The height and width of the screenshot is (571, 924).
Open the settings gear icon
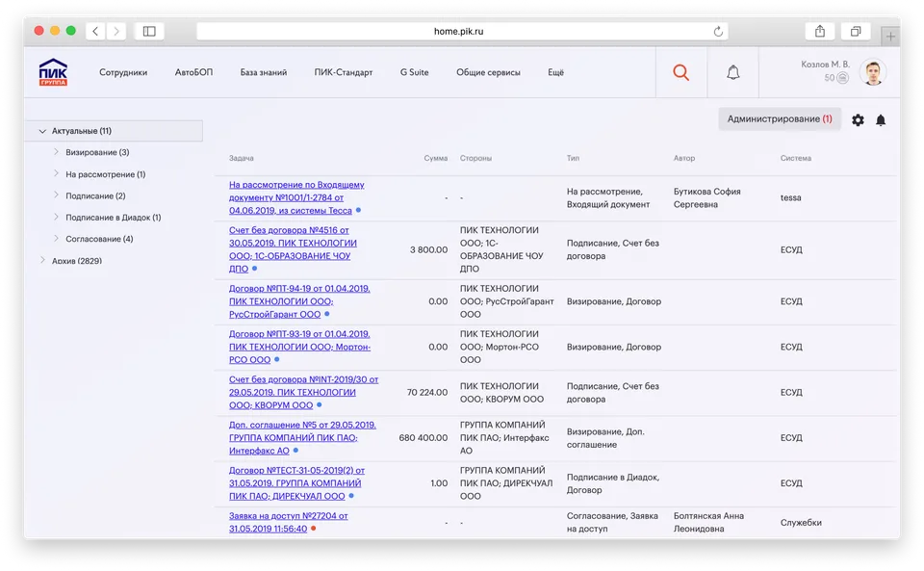coord(858,120)
